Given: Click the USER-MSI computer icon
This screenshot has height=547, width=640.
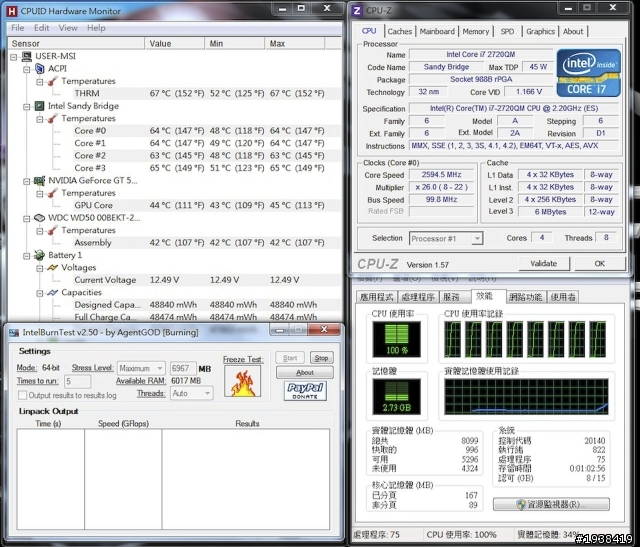Looking at the screenshot, I should coord(27,56).
